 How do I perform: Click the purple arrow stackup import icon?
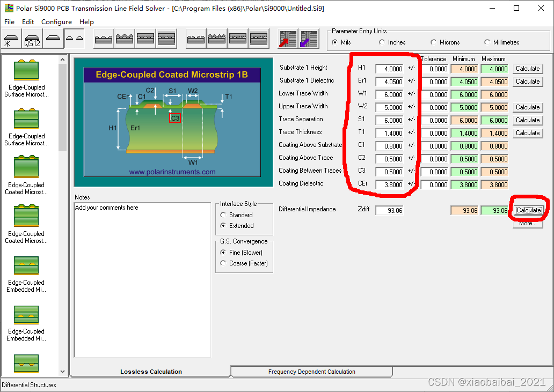(309, 39)
